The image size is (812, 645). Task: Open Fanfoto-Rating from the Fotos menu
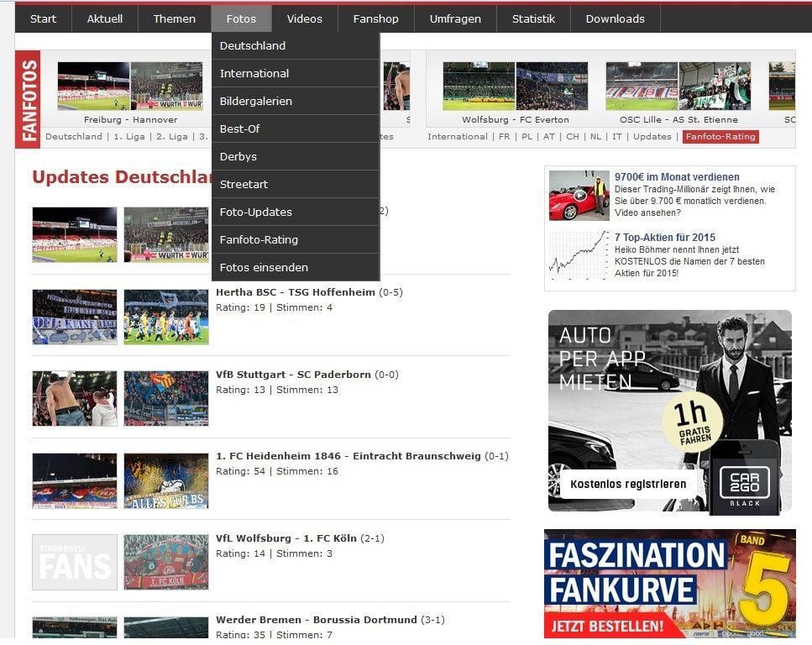(296, 239)
